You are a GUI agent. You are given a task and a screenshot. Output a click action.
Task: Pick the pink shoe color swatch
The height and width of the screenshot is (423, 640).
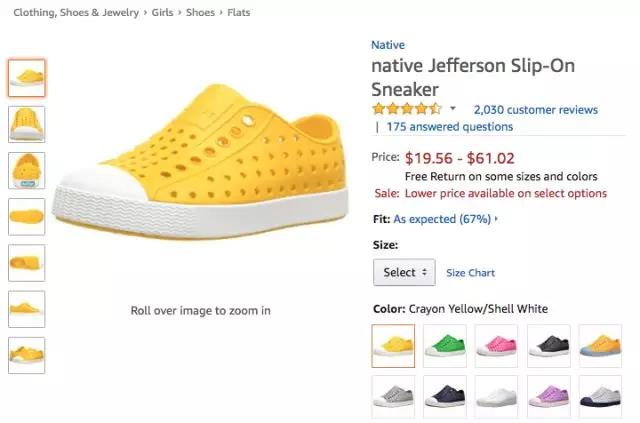click(x=497, y=345)
